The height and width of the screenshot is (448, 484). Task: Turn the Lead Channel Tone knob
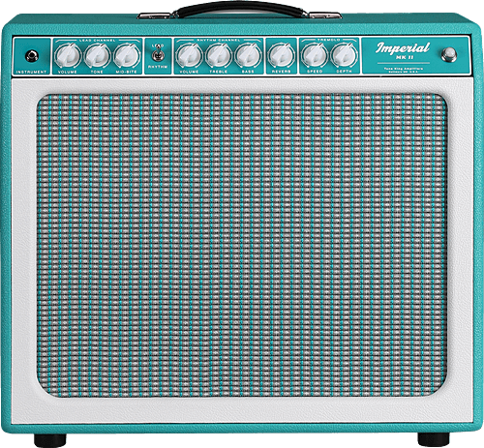click(97, 55)
